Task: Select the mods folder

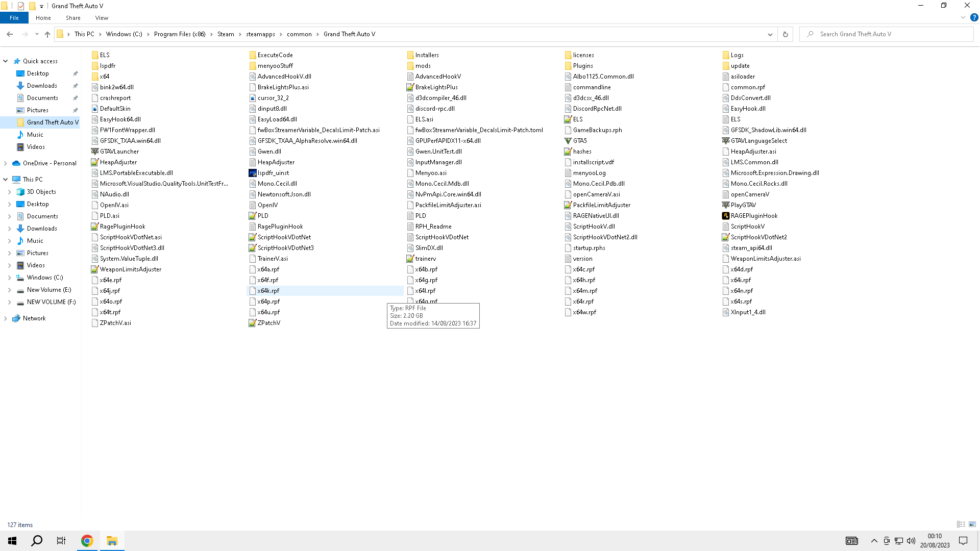Action: (423, 66)
